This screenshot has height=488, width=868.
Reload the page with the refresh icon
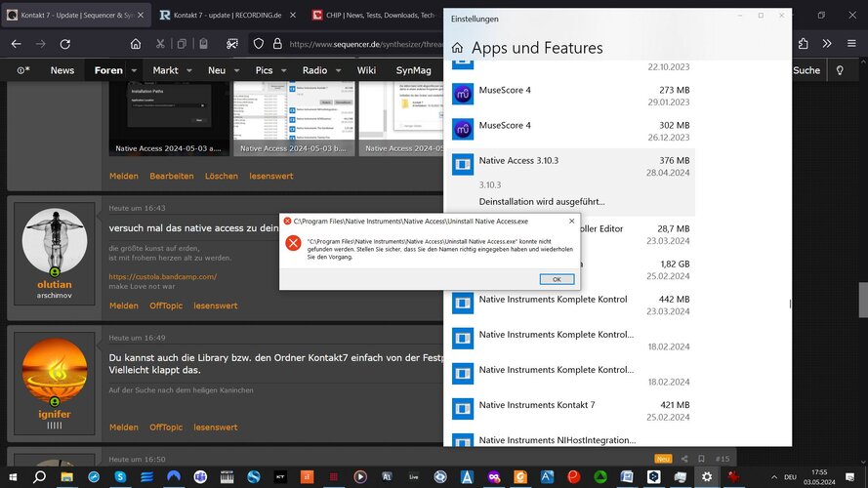click(x=65, y=44)
